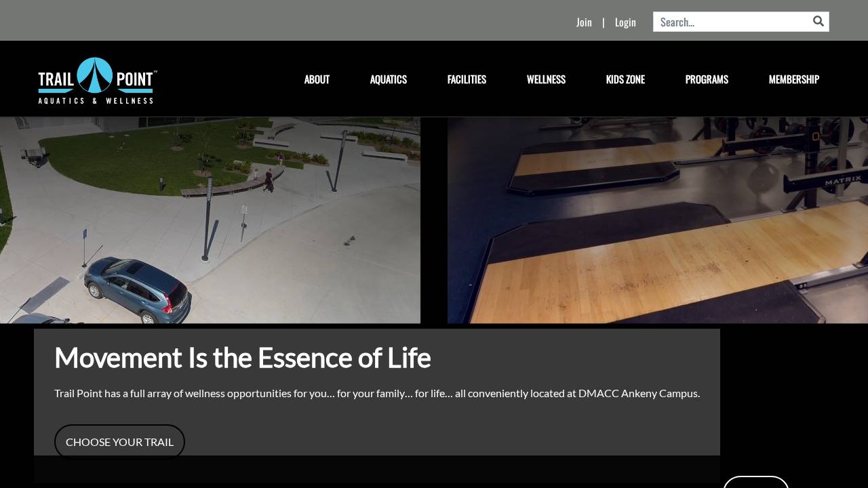Click the campus courtyard webcam image
The height and width of the screenshot is (488, 868).
tap(210, 219)
